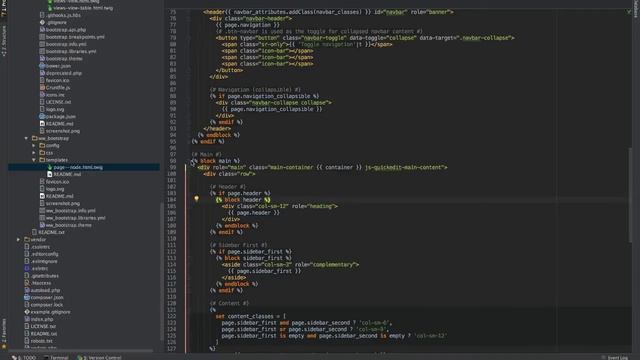The height and width of the screenshot is (360, 640).
Task: Select ww_bootstrap.theme in the tree
Action: tap(69, 225)
